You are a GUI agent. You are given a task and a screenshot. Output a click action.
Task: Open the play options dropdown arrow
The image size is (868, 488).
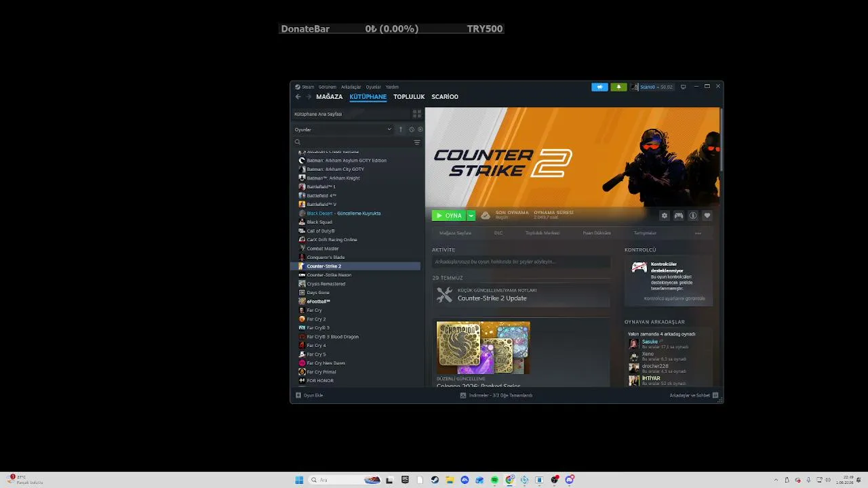(471, 216)
